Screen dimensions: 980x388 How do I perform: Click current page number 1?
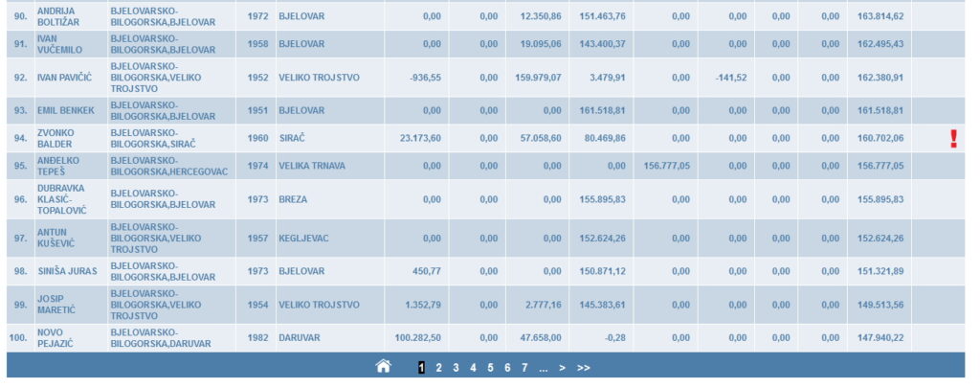pos(421,367)
